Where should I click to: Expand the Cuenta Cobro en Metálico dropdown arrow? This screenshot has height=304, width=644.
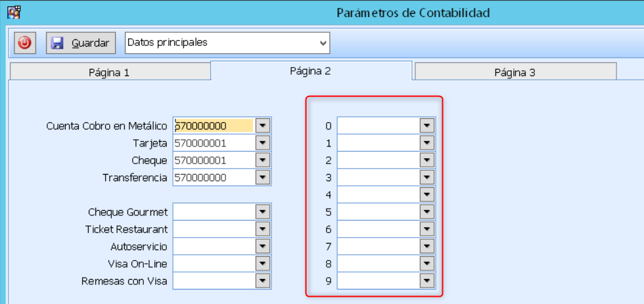point(263,125)
